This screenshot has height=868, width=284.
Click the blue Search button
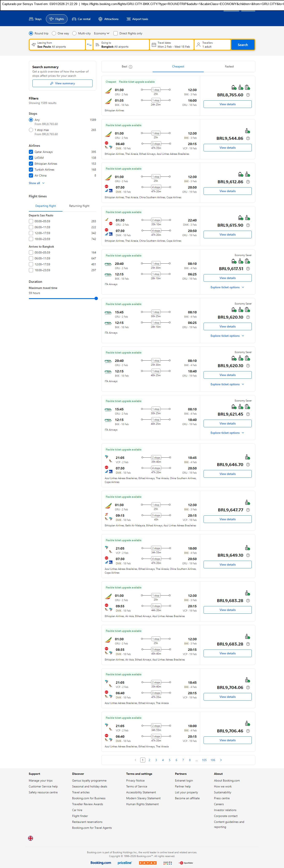coord(242,45)
